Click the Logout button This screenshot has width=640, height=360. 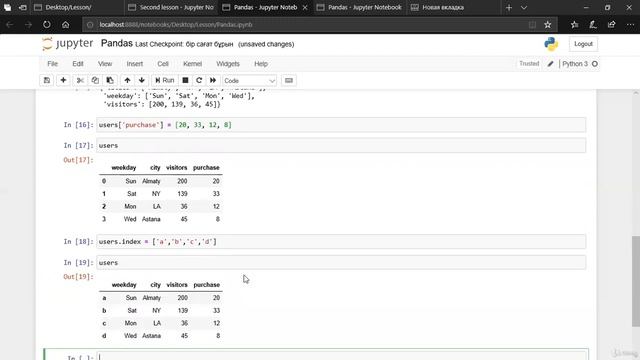point(583,44)
